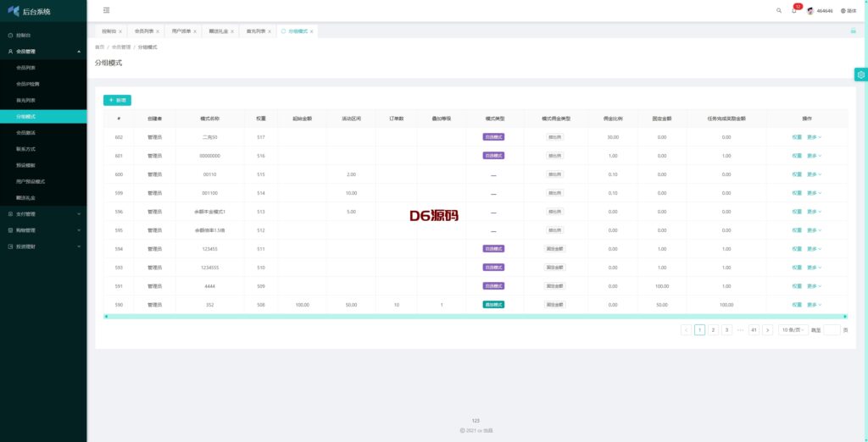
Task: Open 更多 dropdown for row 596
Action: (814, 212)
